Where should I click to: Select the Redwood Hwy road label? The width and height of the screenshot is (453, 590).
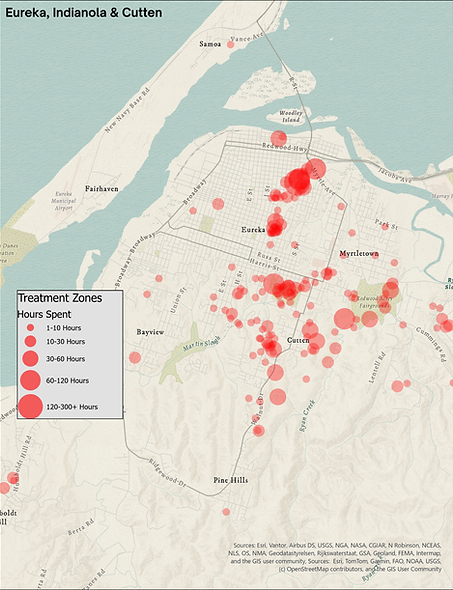(x=285, y=147)
